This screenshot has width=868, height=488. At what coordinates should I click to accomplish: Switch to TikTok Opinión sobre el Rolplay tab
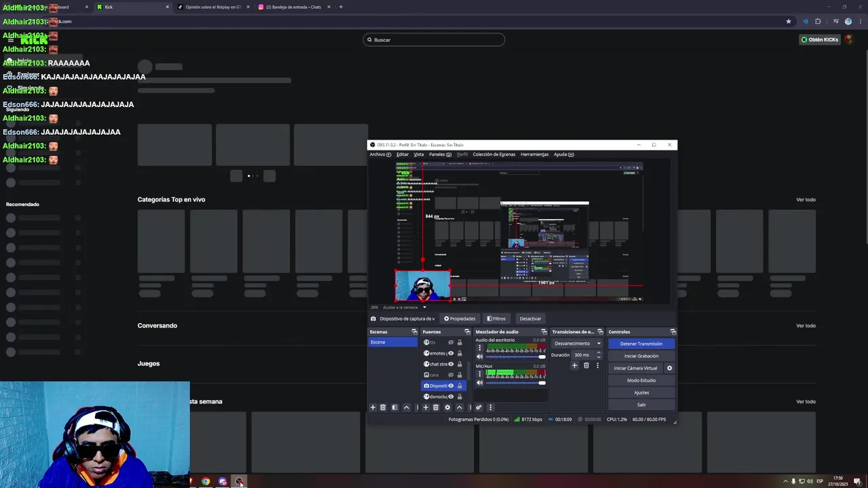pyautogui.click(x=214, y=7)
